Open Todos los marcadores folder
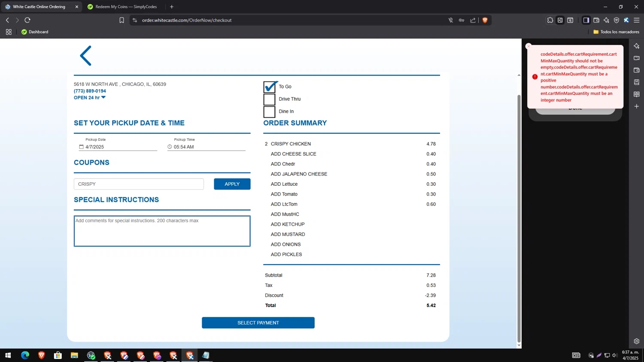 coord(616,32)
